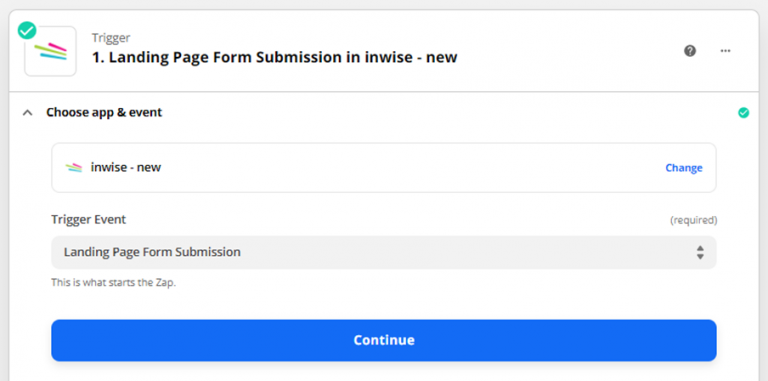Click the inwise - new app name field
The width and height of the screenshot is (768, 381).
point(384,167)
